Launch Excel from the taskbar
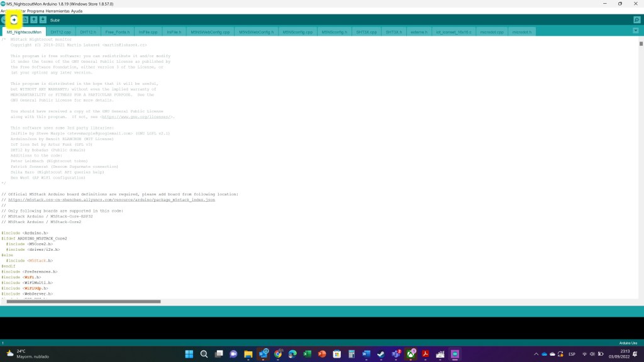Image resolution: width=644 pixels, height=362 pixels. point(308,354)
